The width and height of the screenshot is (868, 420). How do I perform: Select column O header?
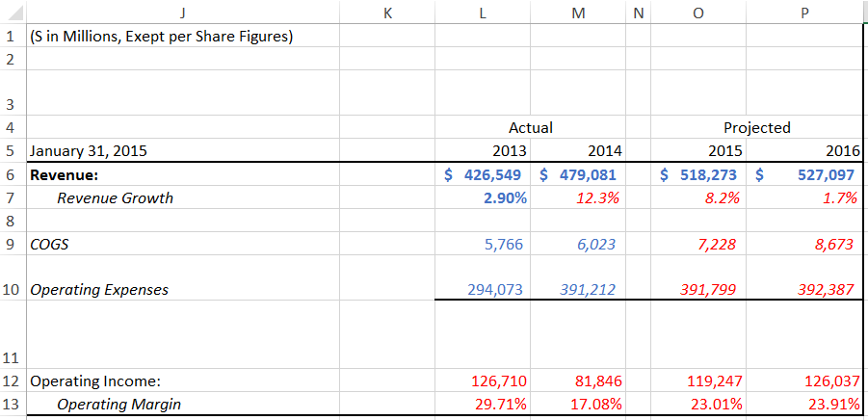point(698,13)
